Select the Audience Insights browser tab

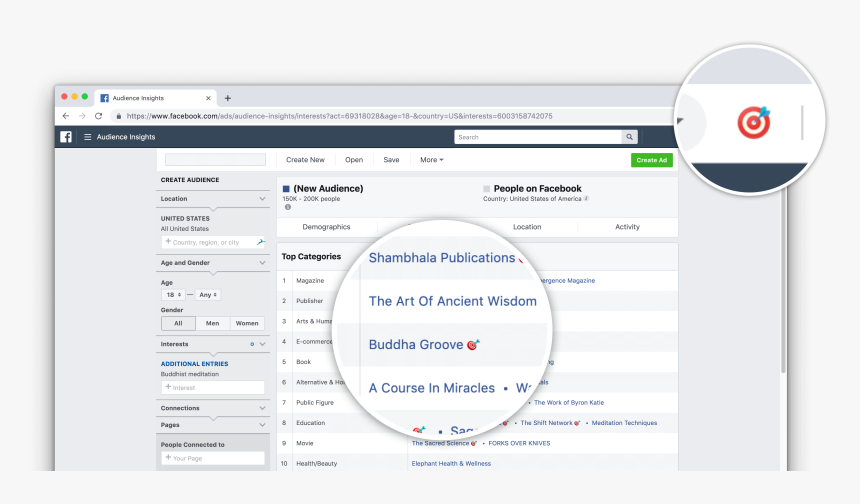click(x=155, y=98)
